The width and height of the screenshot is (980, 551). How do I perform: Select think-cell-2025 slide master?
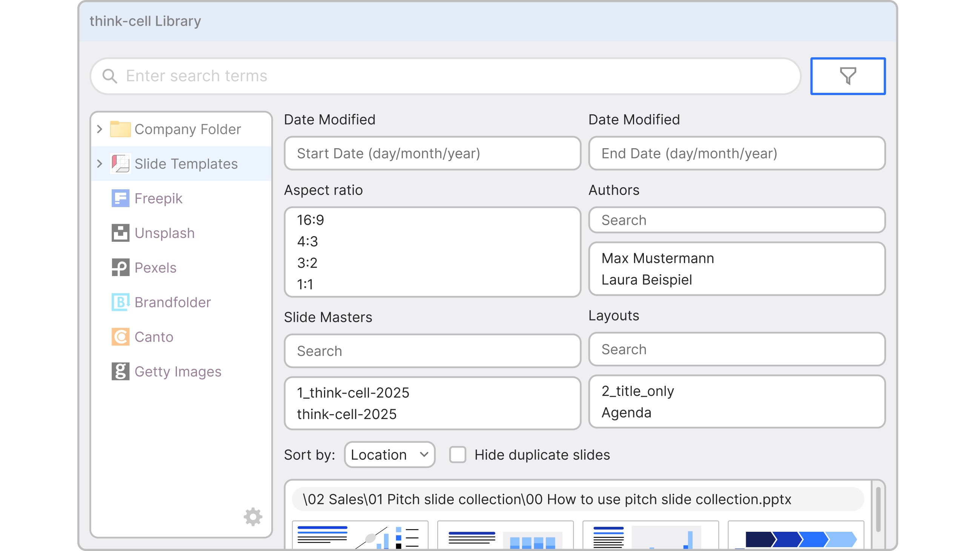(347, 414)
